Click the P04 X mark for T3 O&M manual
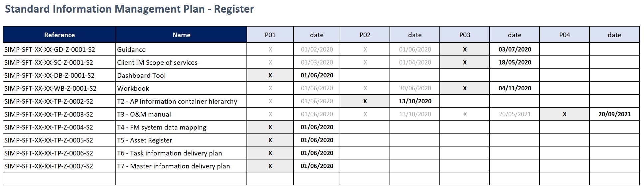The width and height of the screenshot is (644, 189). [x=564, y=114]
